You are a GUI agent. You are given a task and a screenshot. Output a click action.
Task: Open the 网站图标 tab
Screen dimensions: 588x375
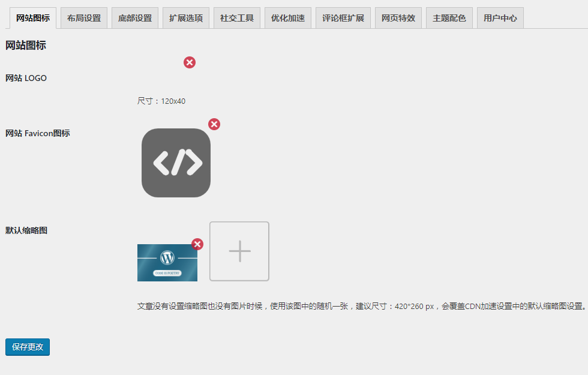click(x=33, y=18)
